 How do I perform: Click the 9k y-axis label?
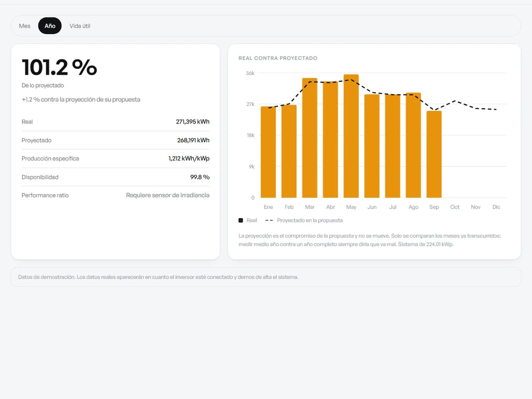252,166
